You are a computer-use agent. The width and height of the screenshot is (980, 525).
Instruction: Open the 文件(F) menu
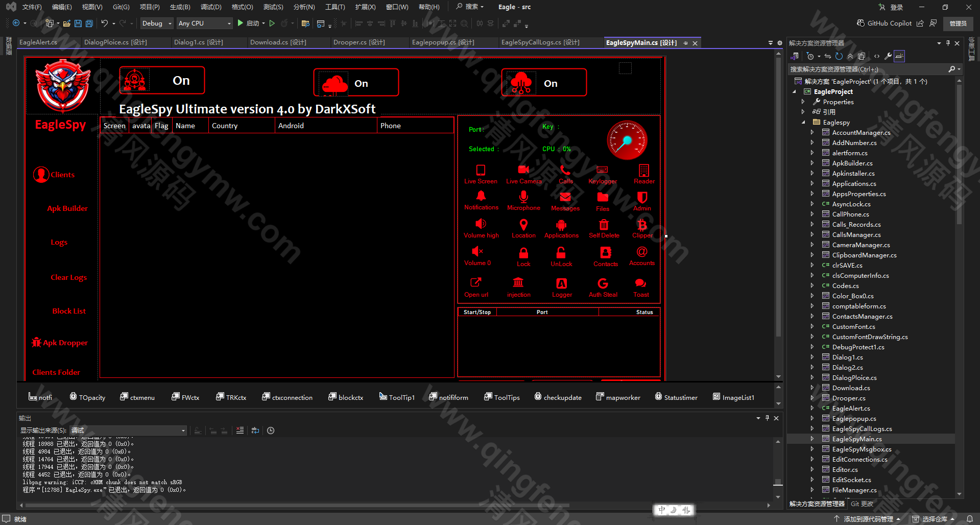(32, 7)
